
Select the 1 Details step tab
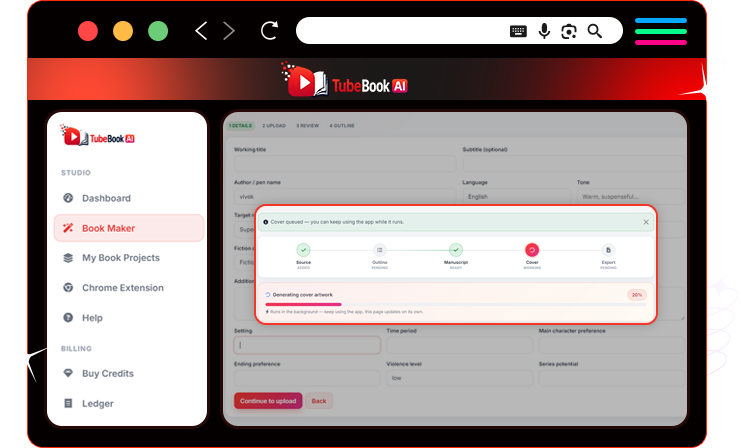[x=240, y=126]
